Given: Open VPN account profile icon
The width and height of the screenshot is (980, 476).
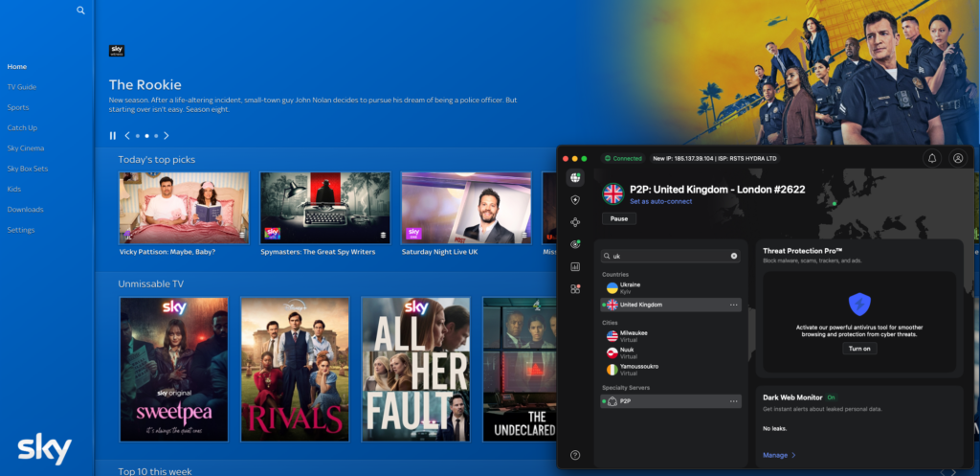Looking at the screenshot, I should click(957, 158).
